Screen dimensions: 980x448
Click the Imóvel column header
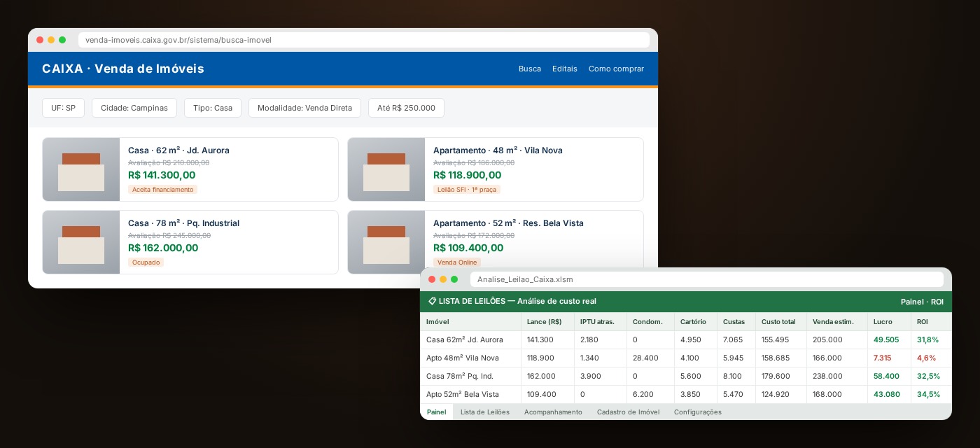[x=470, y=322]
